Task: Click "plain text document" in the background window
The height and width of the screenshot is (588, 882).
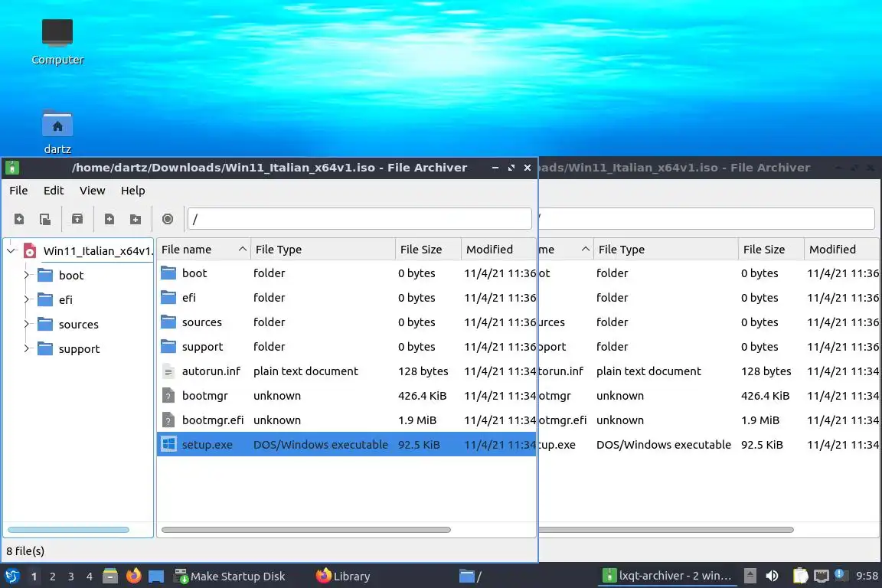Action: (648, 371)
